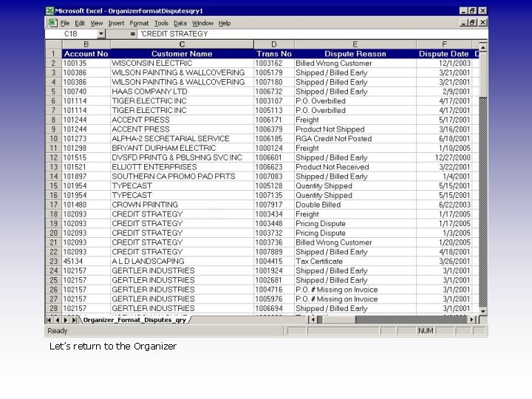Click the Dispute Reason header cell

pos(355,54)
